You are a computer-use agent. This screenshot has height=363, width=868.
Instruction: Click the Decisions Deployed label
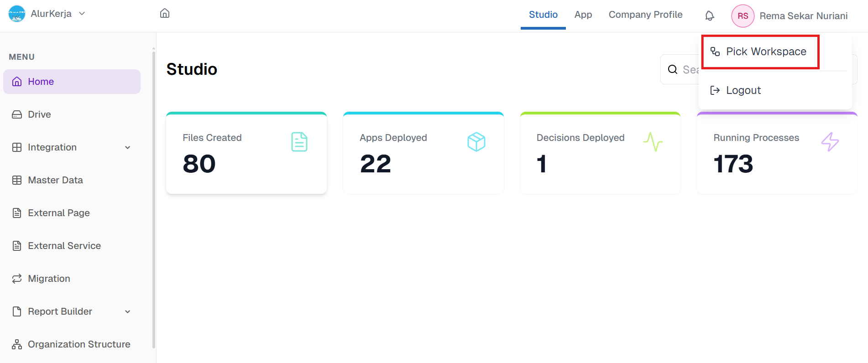[x=580, y=138]
